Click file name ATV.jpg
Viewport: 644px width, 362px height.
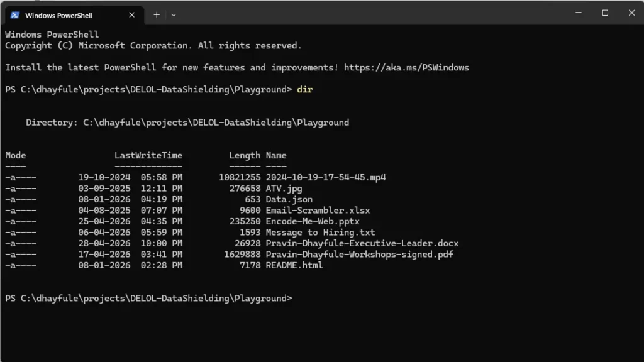(x=284, y=189)
